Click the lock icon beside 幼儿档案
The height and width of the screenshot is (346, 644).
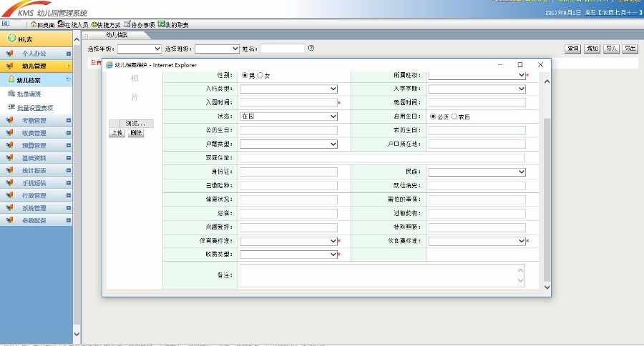(11, 79)
